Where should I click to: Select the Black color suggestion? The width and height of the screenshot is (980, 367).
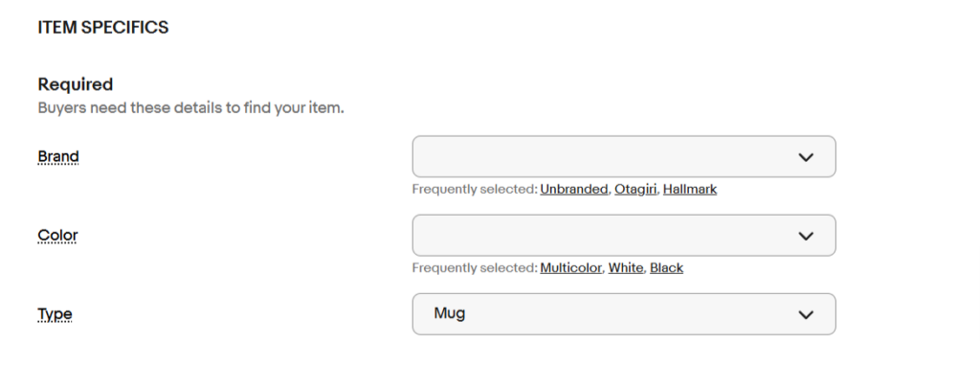coord(666,268)
